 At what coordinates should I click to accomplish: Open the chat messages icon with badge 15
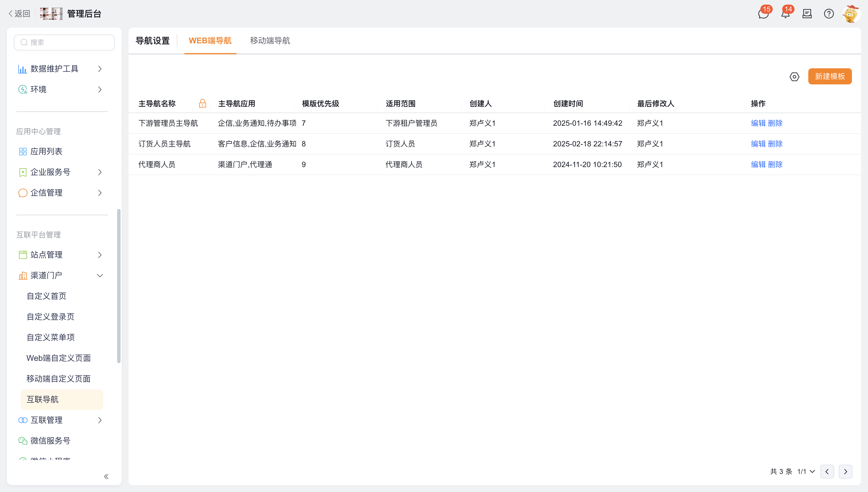pos(763,14)
